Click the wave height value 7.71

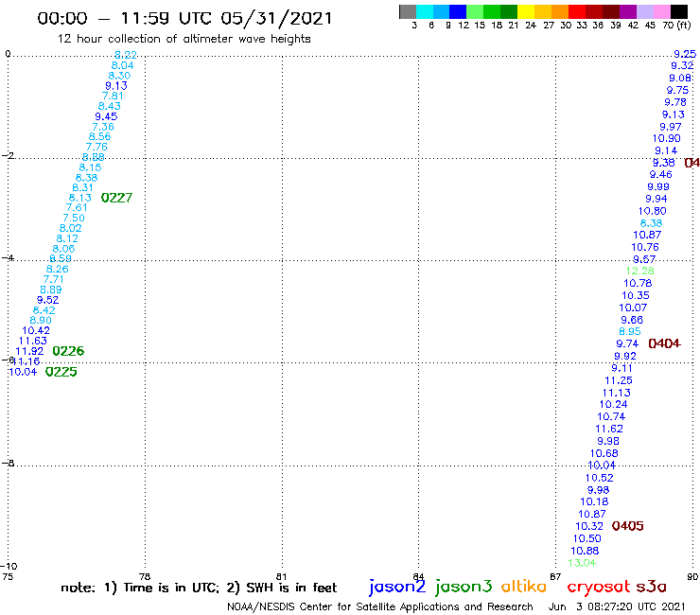click(53, 279)
